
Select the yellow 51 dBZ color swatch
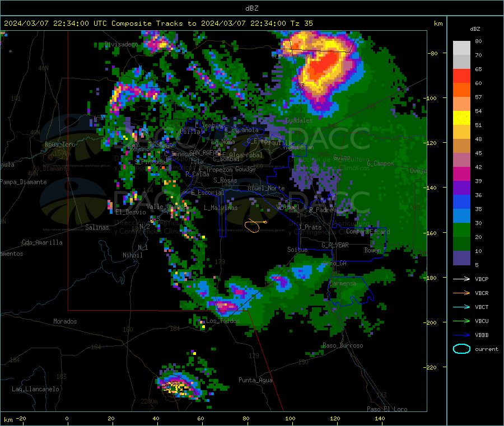[x=461, y=118]
